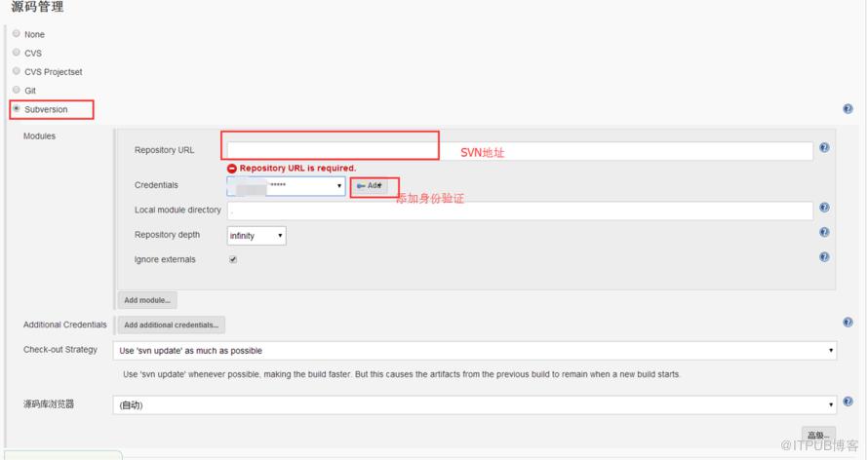The image size is (868, 460).
Task: Click the svn update description text
Action: pyautogui.click(x=402, y=374)
